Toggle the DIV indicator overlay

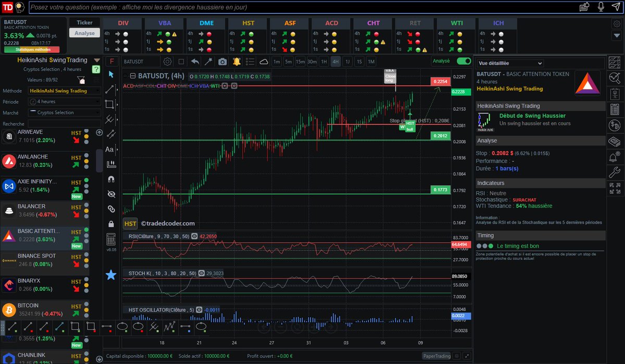tap(172, 86)
